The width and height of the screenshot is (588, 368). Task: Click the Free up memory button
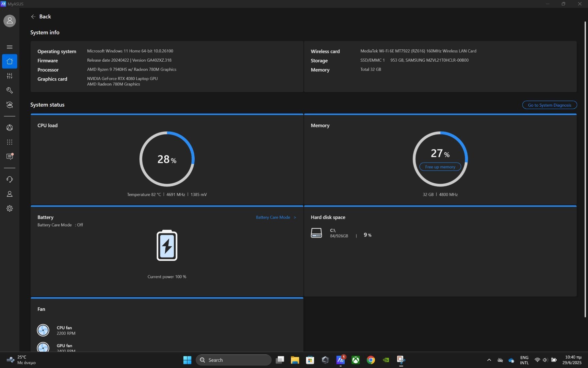click(440, 167)
